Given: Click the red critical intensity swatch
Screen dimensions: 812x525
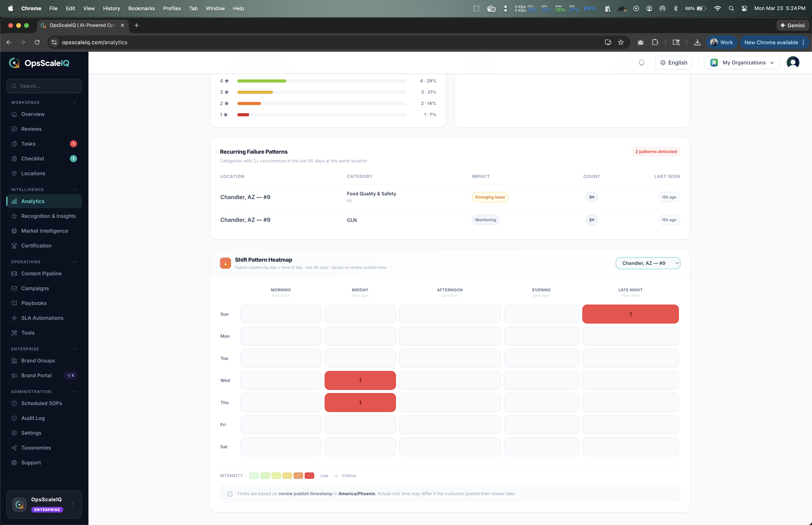Looking at the screenshot, I should (309, 476).
